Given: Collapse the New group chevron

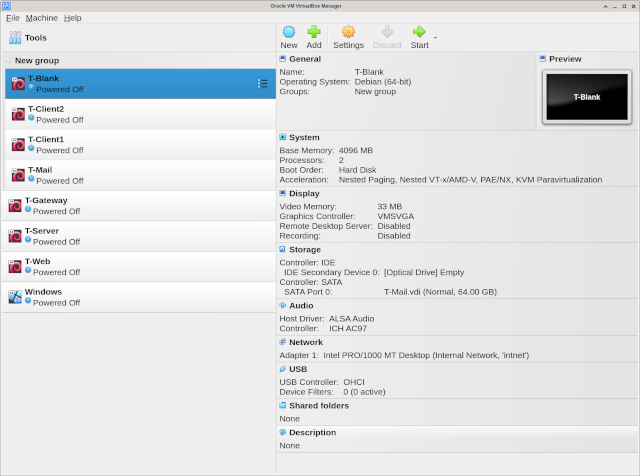Looking at the screenshot, I should (9, 61).
